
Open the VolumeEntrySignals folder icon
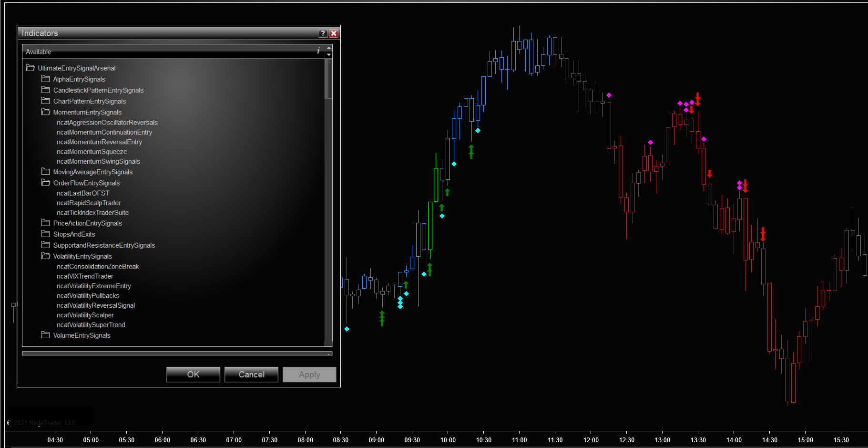[x=46, y=334]
